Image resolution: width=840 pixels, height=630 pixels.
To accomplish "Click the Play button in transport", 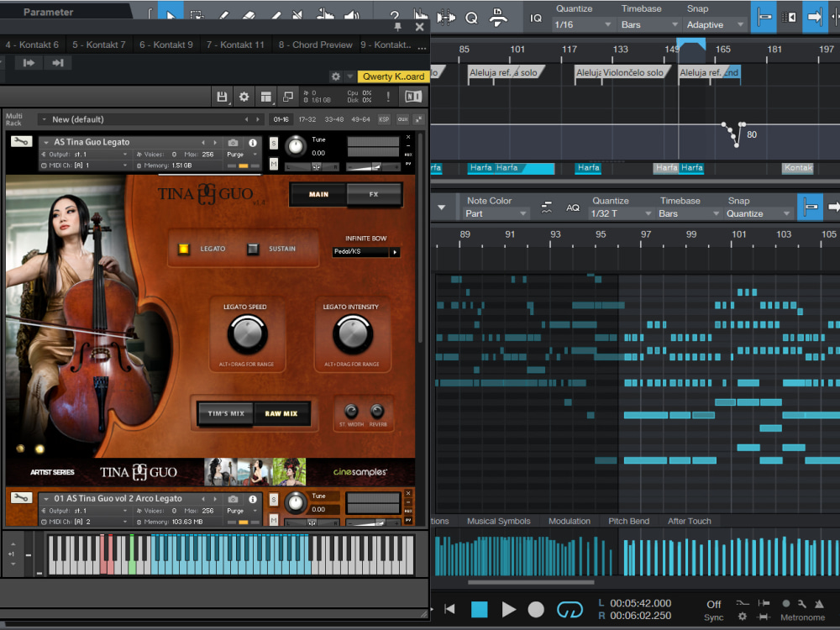I will [x=508, y=609].
